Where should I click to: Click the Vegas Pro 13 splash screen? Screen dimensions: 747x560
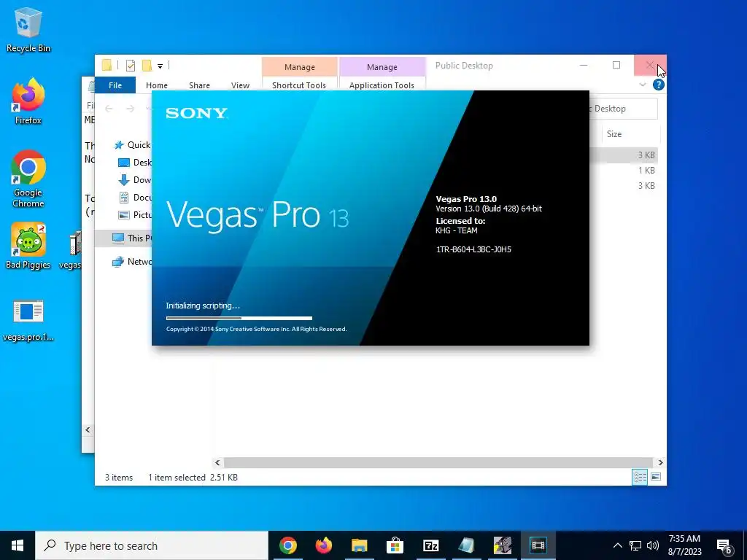pyautogui.click(x=370, y=217)
